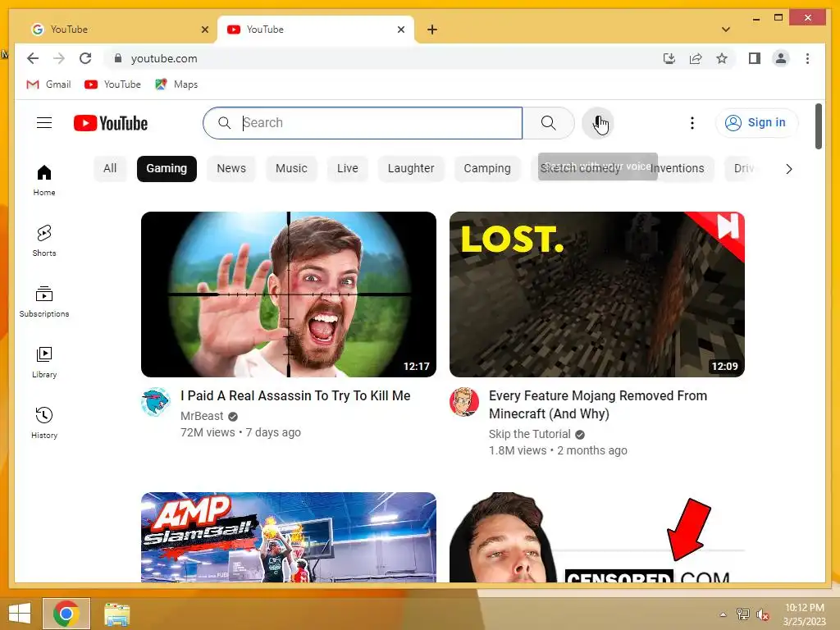Click the padlock site info icon
The height and width of the screenshot is (630, 840).
(x=118, y=58)
